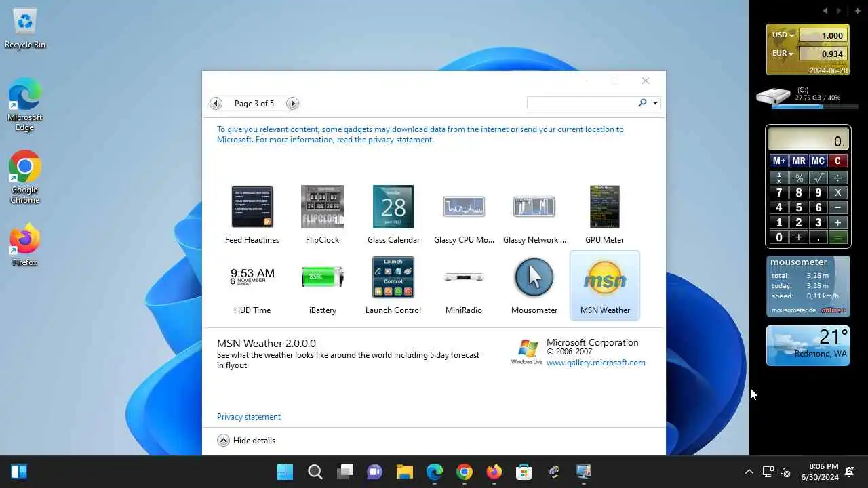Screen dimensions: 868x488
Task: Select Microsoft Edge desktop shortcut
Action: pyautogui.click(x=25, y=104)
